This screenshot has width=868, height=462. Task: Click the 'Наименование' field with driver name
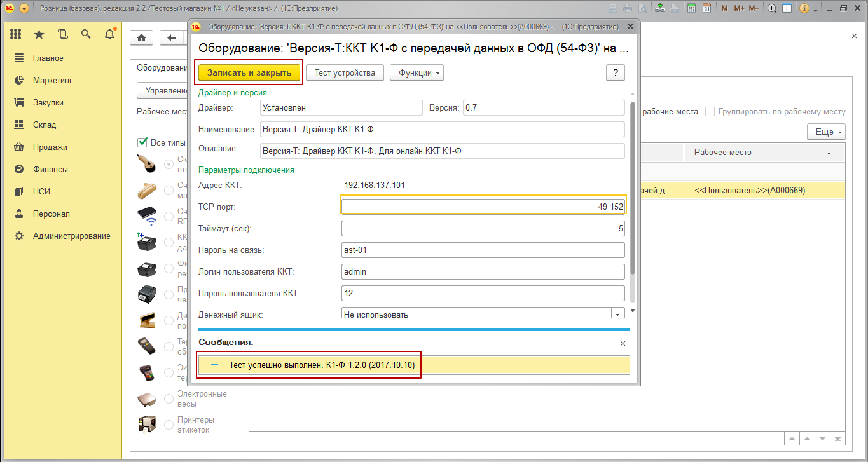[x=443, y=130]
